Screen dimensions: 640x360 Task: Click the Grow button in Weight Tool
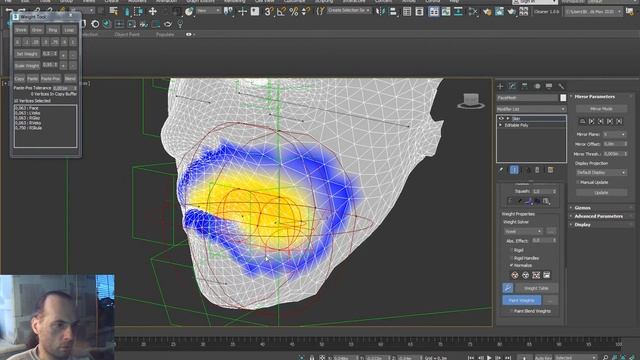[37, 30]
